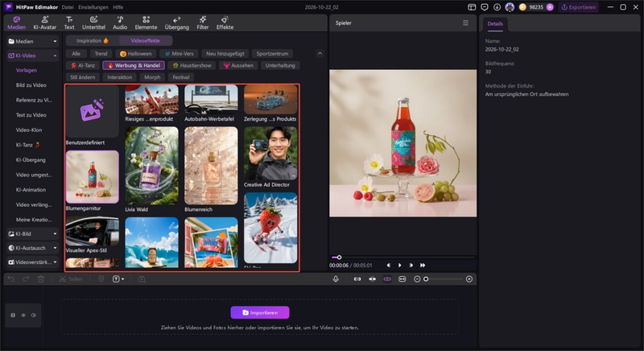Filter by Halloween category
The image size is (644, 351).
(135, 53)
